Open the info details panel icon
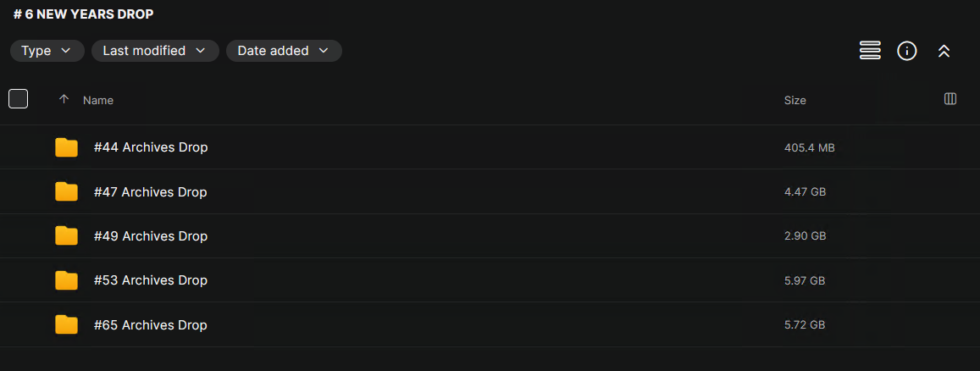 pyautogui.click(x=907, y=51)
